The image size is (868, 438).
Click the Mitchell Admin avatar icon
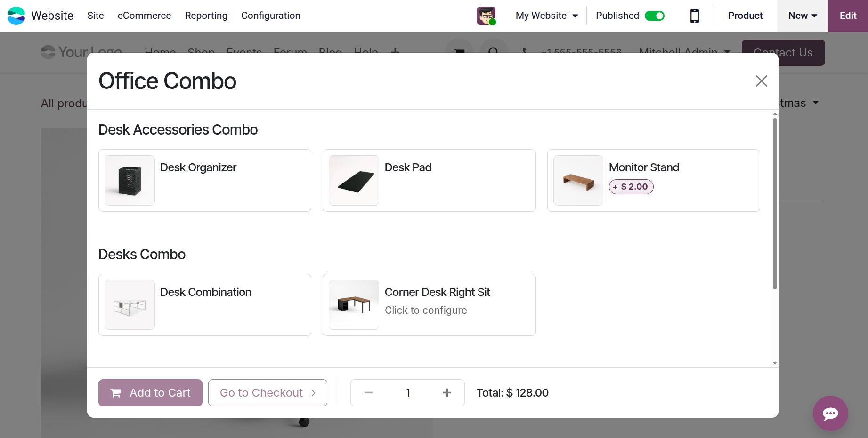click(x=486, y=16)
